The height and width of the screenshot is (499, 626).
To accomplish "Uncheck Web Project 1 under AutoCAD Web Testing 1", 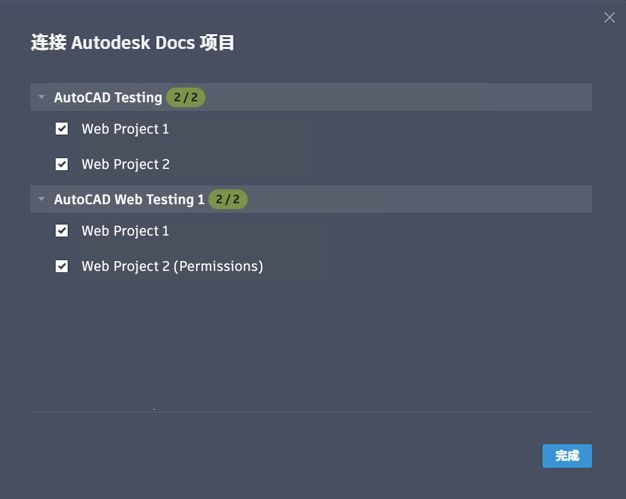I will click(x=62, y=231).
